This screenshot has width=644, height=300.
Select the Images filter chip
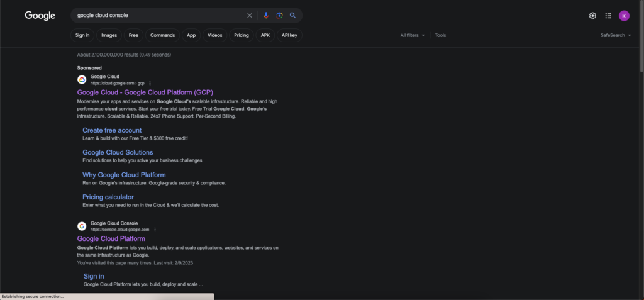[109, 35]
